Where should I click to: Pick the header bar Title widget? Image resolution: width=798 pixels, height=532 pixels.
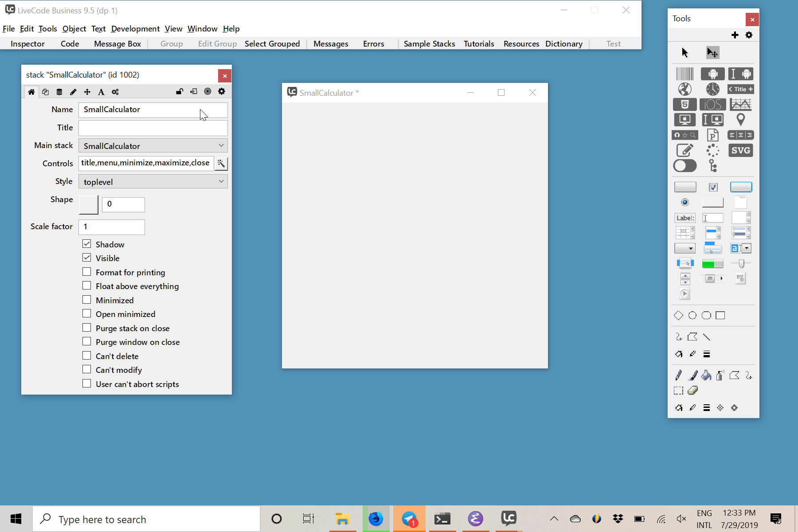740,89
